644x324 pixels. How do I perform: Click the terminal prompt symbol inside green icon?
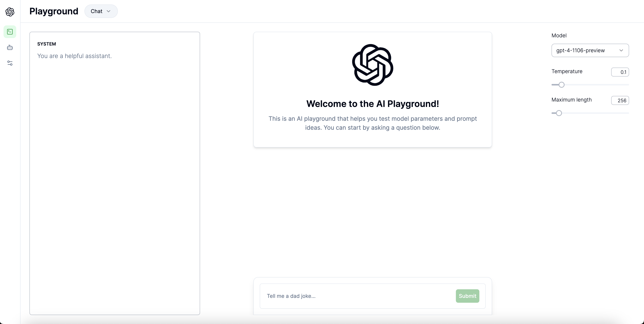[10, 32]
